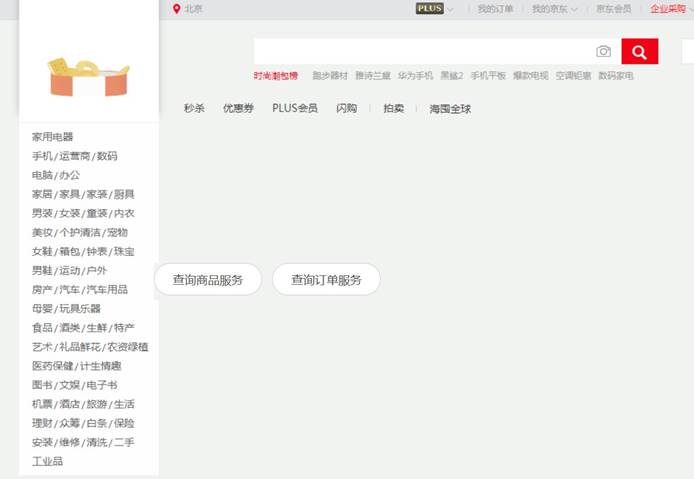
Task: Open the 家用电器 category
Action: click(x=52, y=137)
